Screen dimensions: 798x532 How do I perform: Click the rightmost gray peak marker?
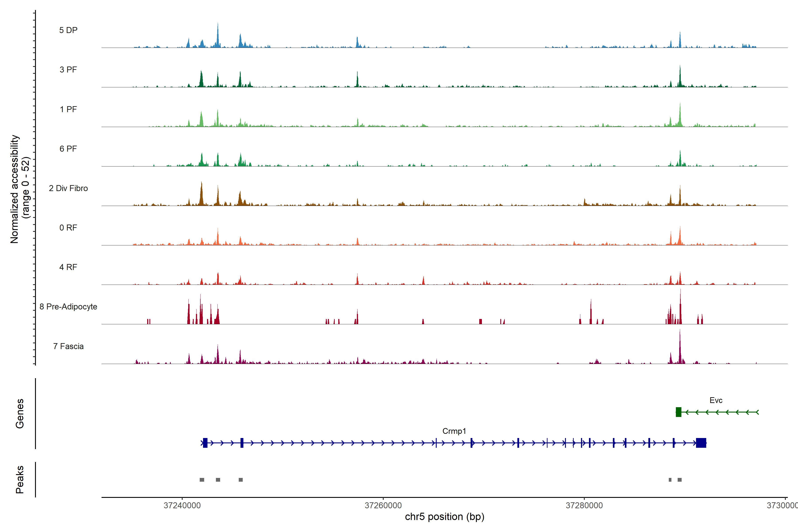[x=680, y=480]
